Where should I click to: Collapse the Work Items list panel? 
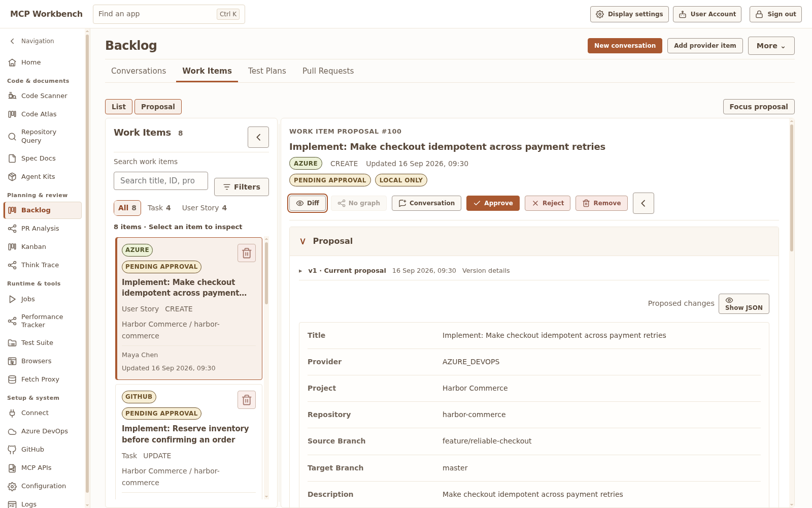(258, 137)
